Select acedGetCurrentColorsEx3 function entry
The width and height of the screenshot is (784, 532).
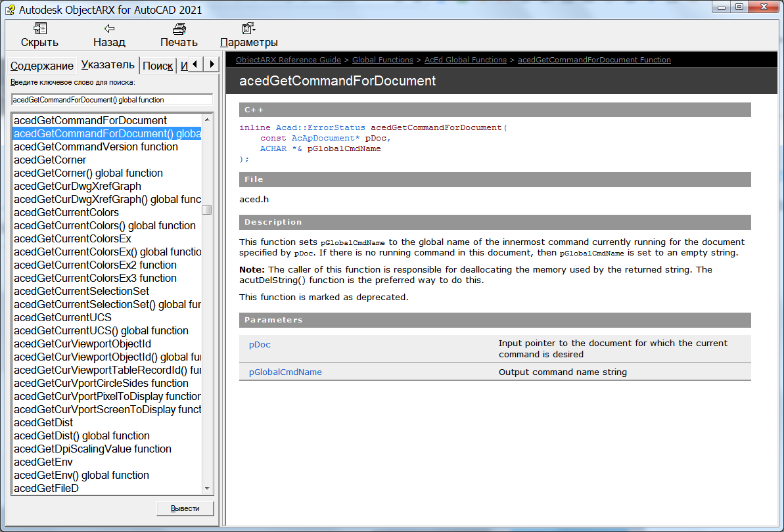tap(107, 278)
